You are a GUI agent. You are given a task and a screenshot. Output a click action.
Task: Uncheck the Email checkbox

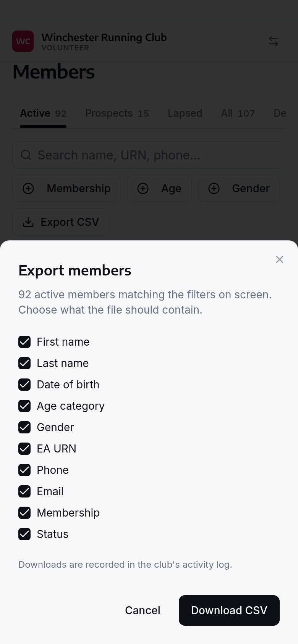24,491
